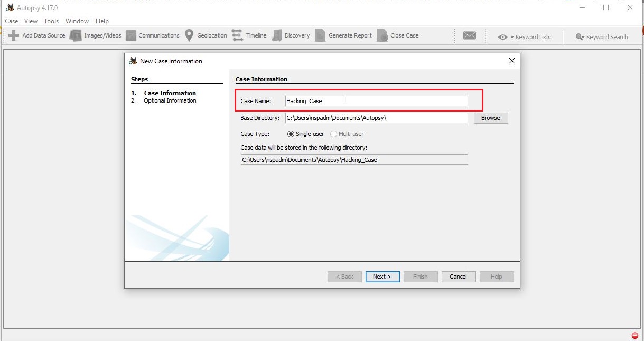Open the Communications tool icon
Viewport: 644px width, 341px height.
pos(130,35)
